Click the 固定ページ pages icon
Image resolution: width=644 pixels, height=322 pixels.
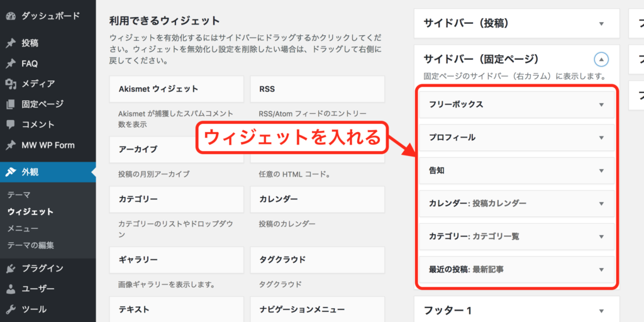[11, 104]
